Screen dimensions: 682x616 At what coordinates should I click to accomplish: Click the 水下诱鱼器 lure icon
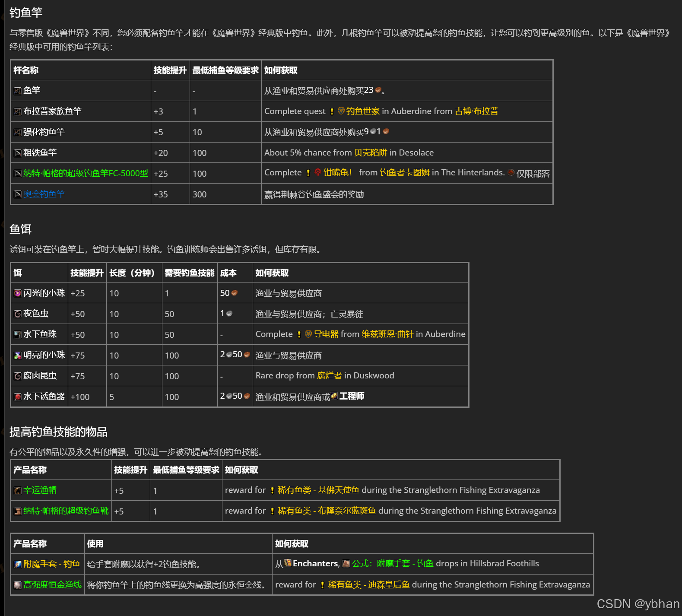pos(17,397)
